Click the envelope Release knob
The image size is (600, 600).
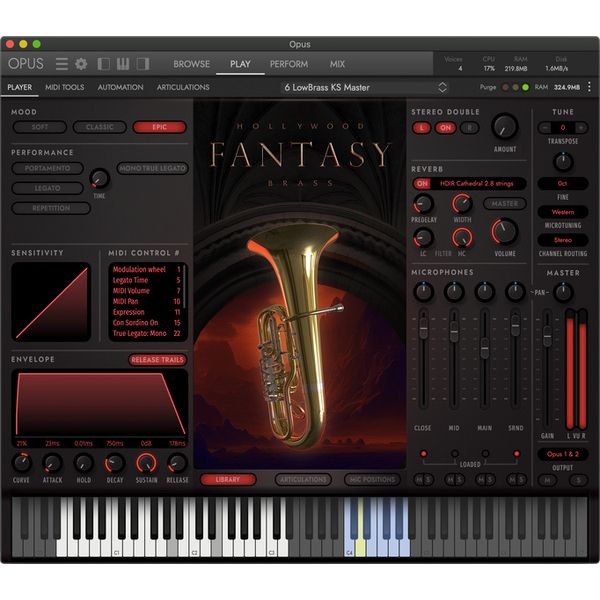coord(177,463)
